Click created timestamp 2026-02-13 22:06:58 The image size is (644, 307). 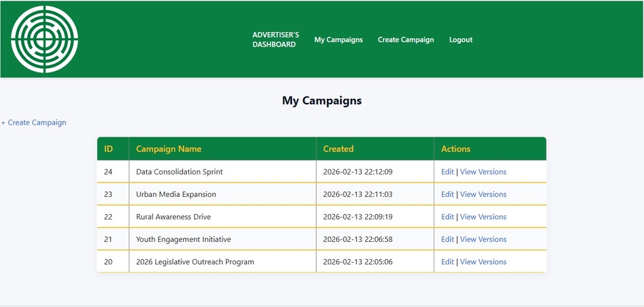pyautogui.click(x=358, y=239)
